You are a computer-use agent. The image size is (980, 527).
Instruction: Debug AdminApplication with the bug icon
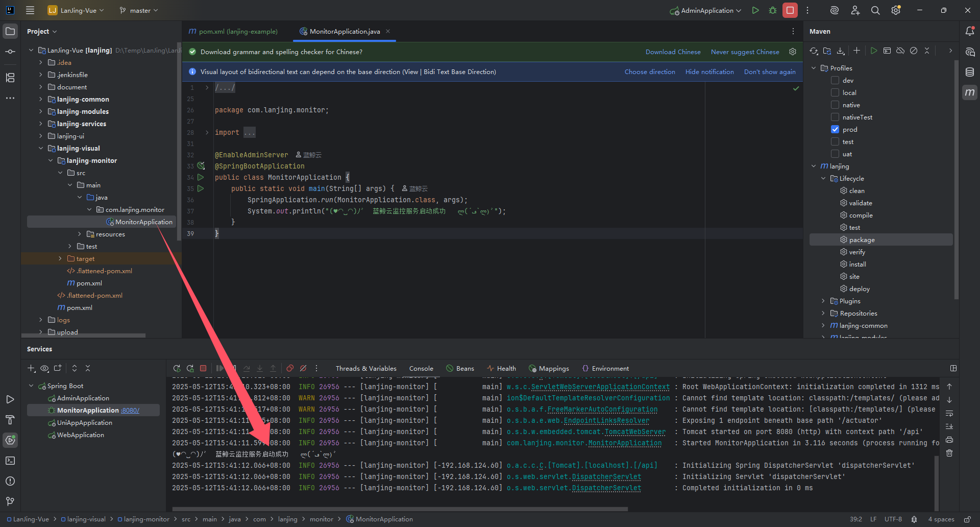(x=773, y=10)
